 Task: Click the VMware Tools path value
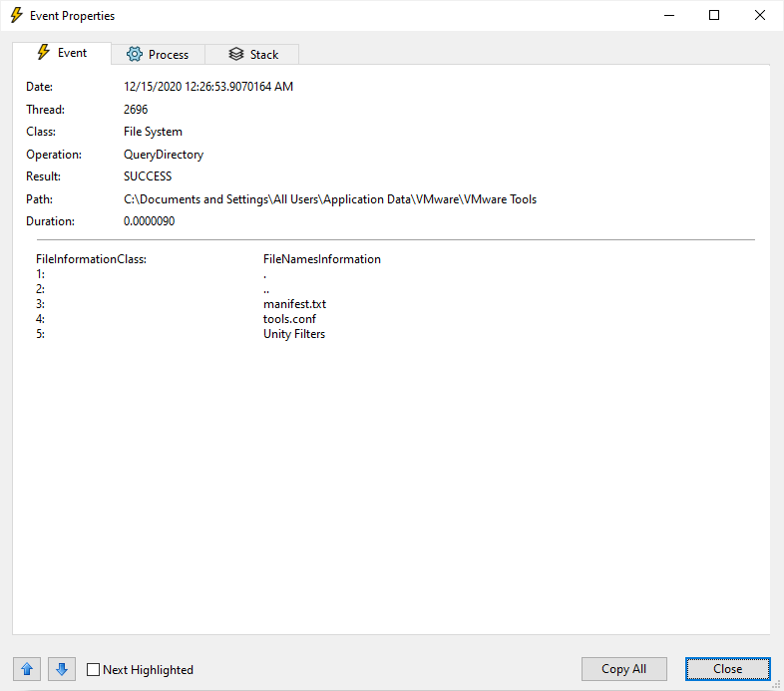[329, 199]
